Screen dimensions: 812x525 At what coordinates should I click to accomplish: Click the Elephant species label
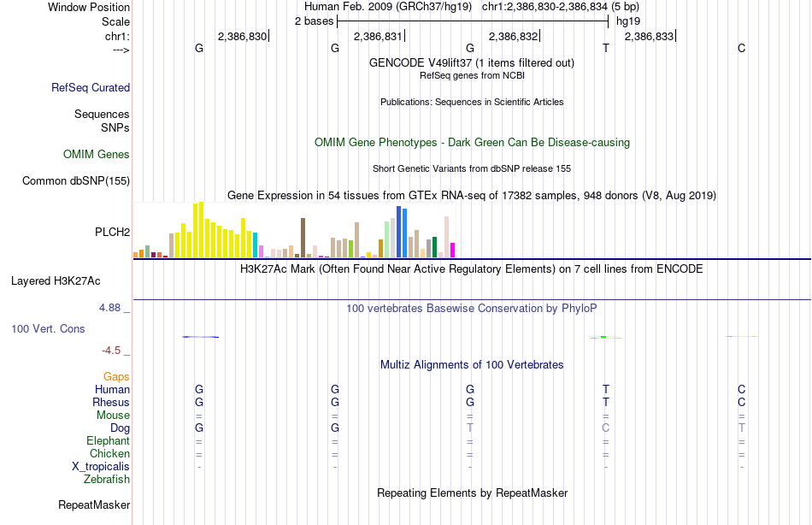109,441
